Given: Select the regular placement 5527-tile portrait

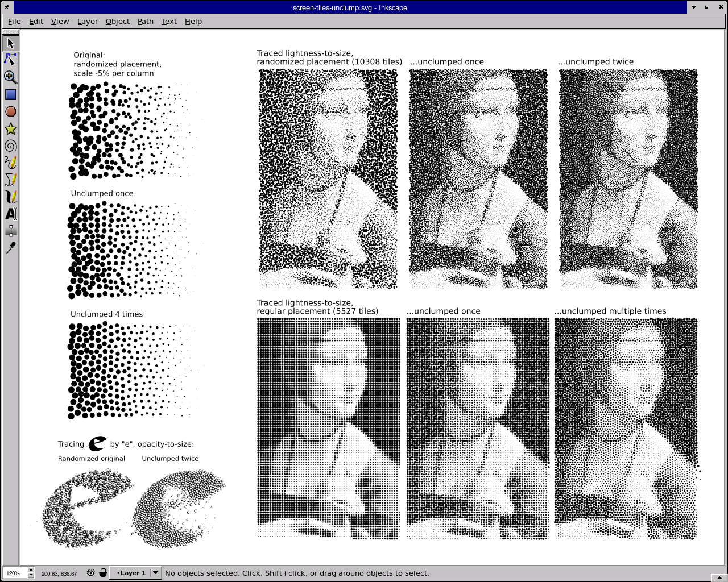Looking at the screenshot, I should [328, 428].
